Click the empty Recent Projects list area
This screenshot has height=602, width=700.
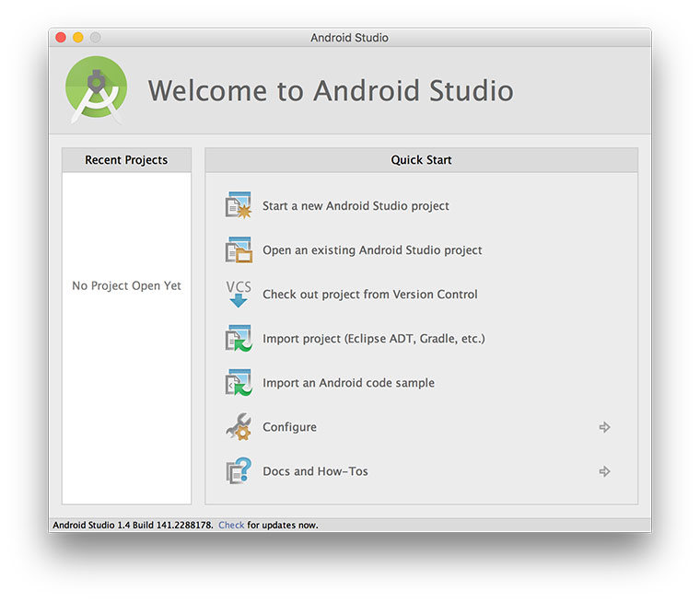126,387
